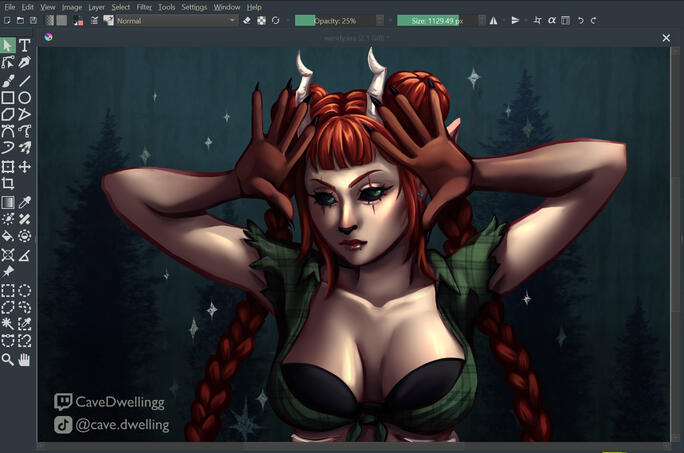
Task: Select the Calligraphy tool
Action: pos(24,62)
